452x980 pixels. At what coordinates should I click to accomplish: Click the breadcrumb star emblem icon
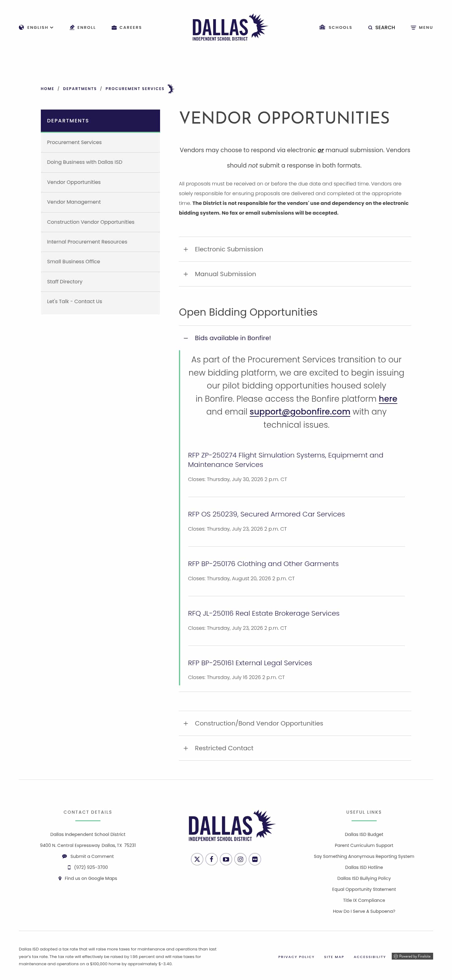tap(171, 88)
